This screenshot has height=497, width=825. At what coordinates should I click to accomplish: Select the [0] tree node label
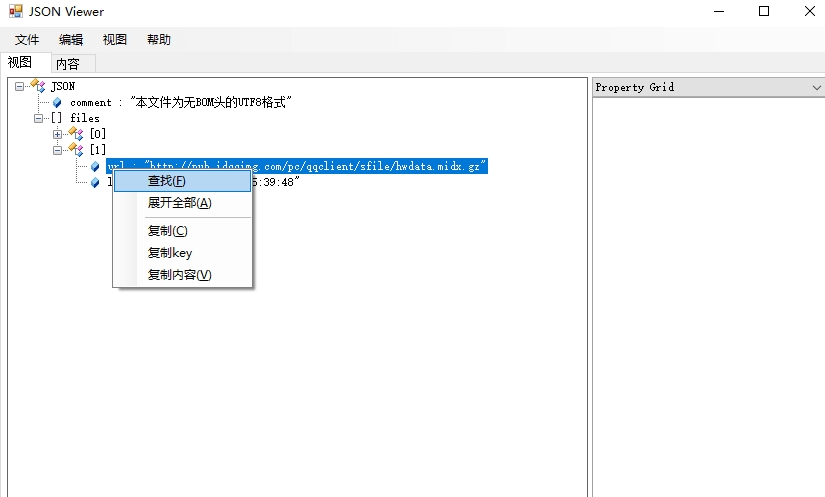pyautogui.click(x=98, y=134)
